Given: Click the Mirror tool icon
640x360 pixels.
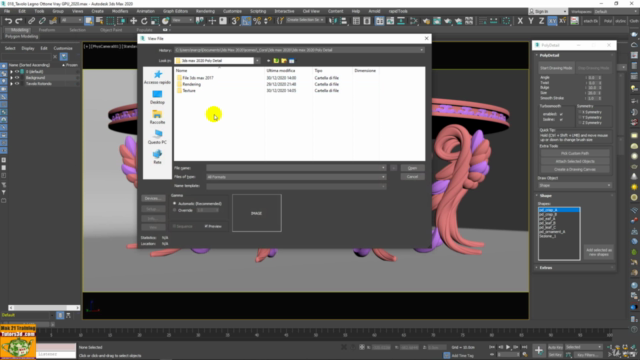Looking at the screenshot, I should pyautogui.click(x=333, y=20).
